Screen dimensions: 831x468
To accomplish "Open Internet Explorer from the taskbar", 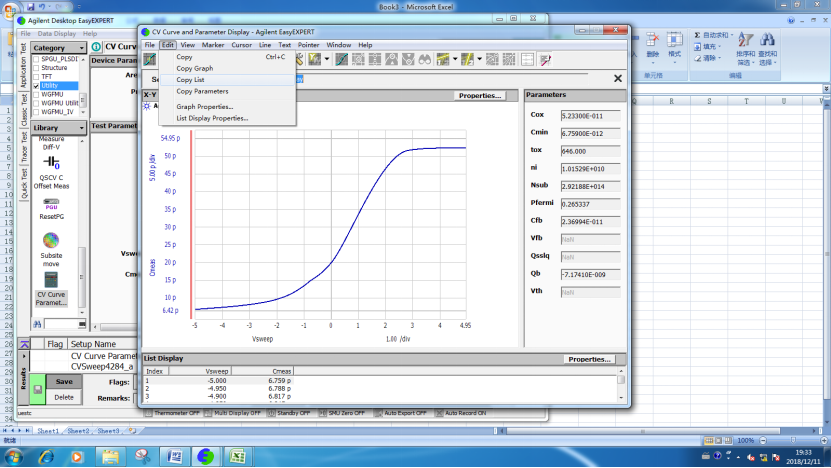I will click(x=47, y=456).
